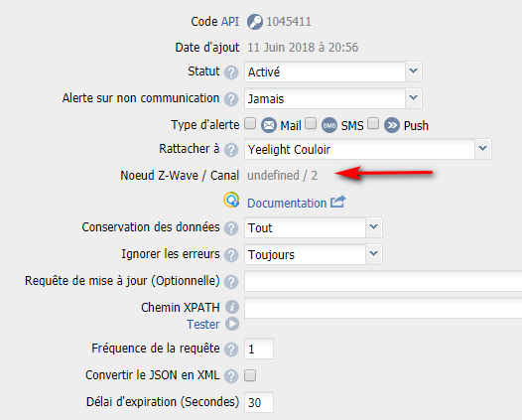Open the Statut dropdown
The height and width of the screenshot is (420, 522).
333,71
